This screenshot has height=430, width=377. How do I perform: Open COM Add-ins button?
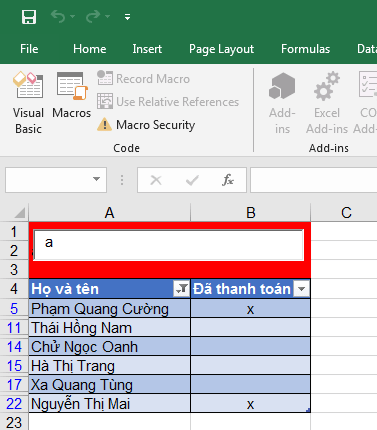[x=366, y=102]
